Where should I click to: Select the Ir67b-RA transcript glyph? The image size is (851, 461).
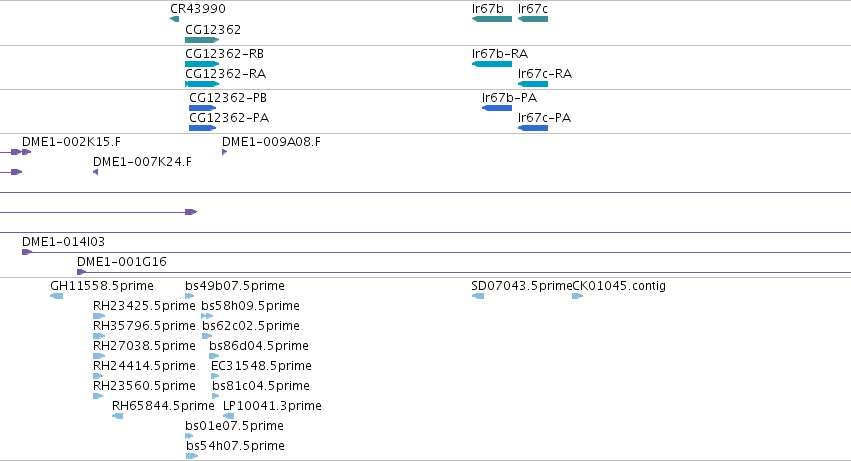[492, 64]
